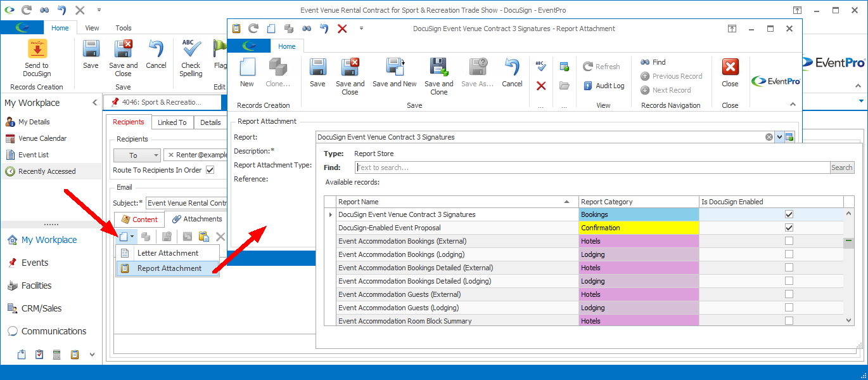Open Recently Accessed in My Workplace

[x=47, y=171]
